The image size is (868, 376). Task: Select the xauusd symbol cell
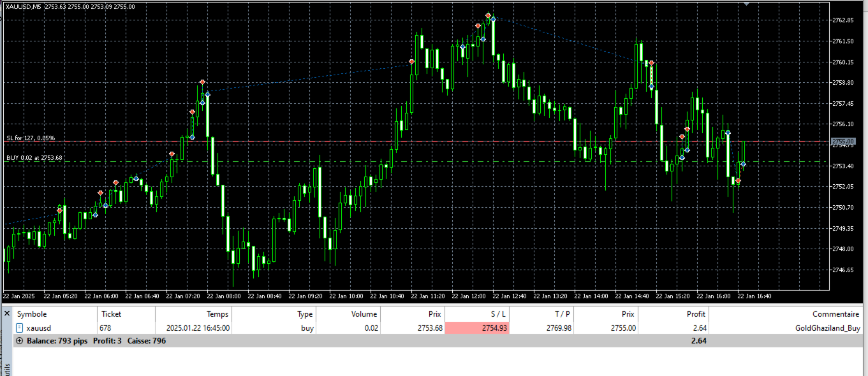39,328
